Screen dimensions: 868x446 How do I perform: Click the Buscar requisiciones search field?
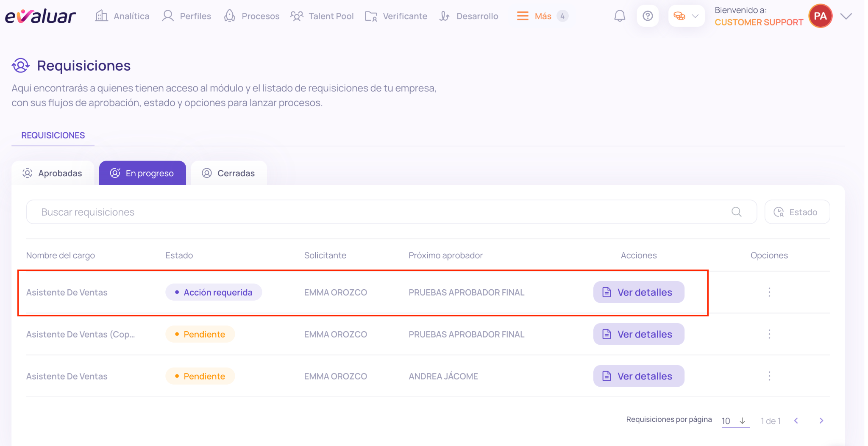click(391, 212)
